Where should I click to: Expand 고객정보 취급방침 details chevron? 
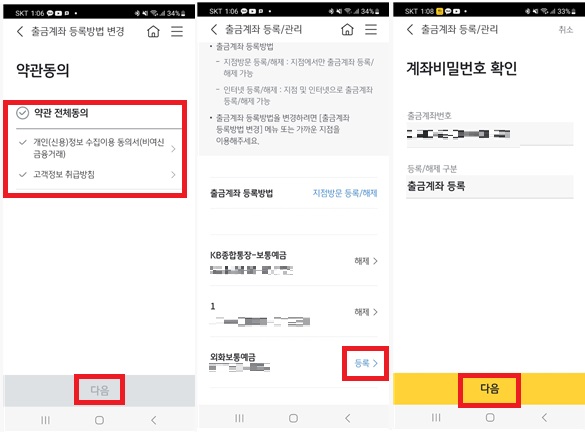(173, 175)
